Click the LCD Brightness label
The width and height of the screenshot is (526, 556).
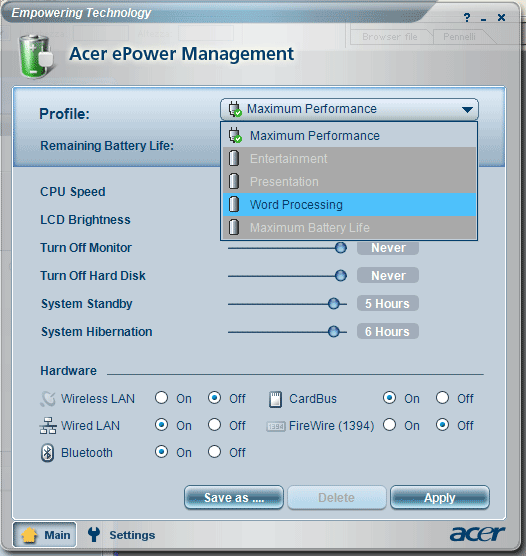tap(85, 220)
